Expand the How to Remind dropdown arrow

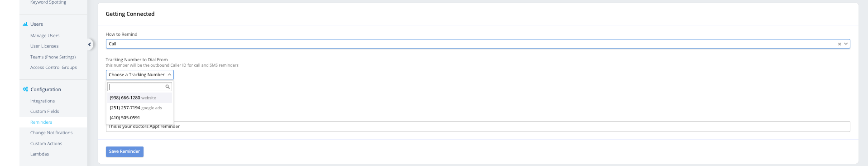pyautogui.click(x=846, y=44)
